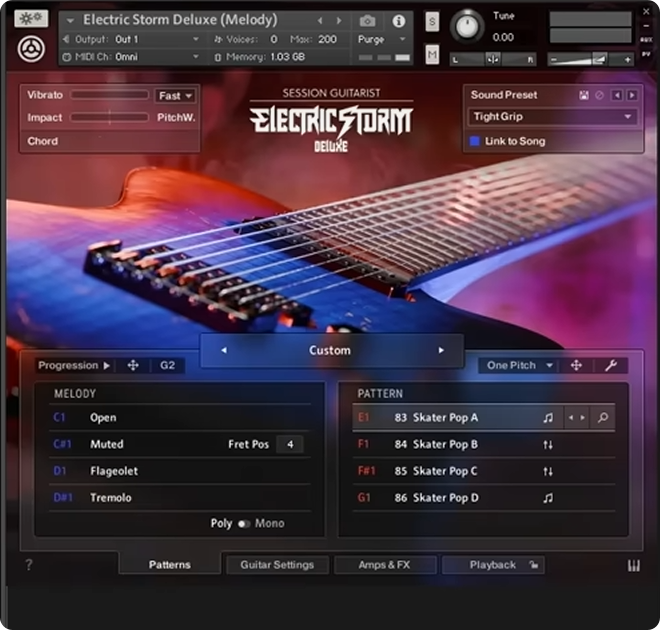Show the keyboard via the piano icon
Screen dimensions: 660x630
tap(633, 566)
